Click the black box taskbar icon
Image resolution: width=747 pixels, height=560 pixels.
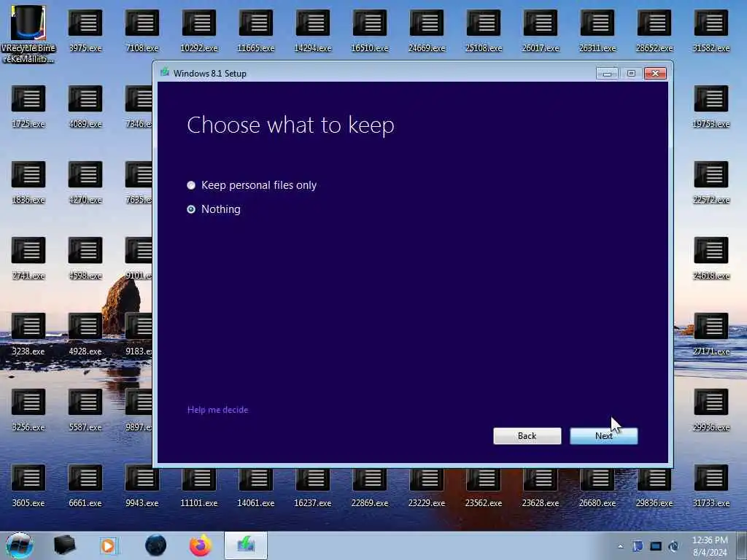[x=65, y=545]
